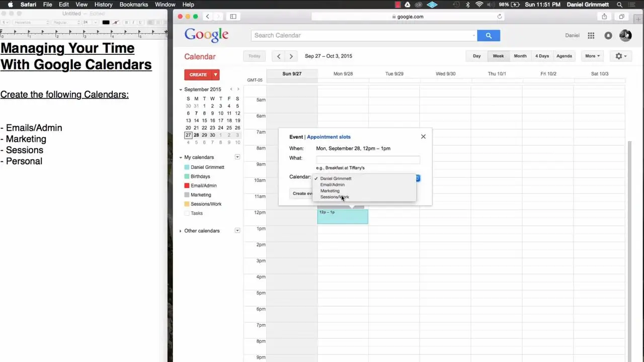The height and width of the screenshot is (362, 644).
Task: Switch to Agenda view
Action: pos(564,56)
